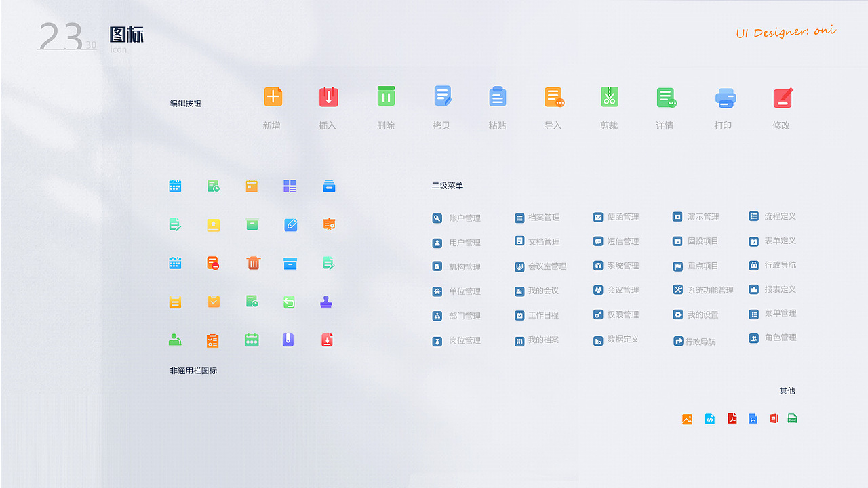Open the 账户管理 menu item
Viewport: 868px width, 488px height.
(456, 218)
